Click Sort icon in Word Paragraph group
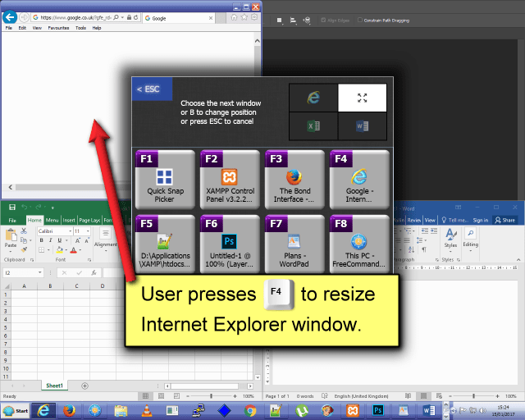The width and height of the screenshot is (525, 420). coord(412,249)
